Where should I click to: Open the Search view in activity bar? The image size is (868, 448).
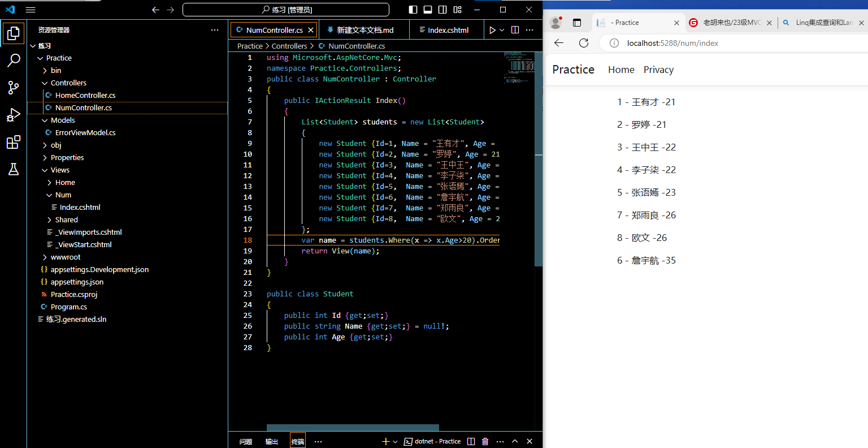point(14,60)
